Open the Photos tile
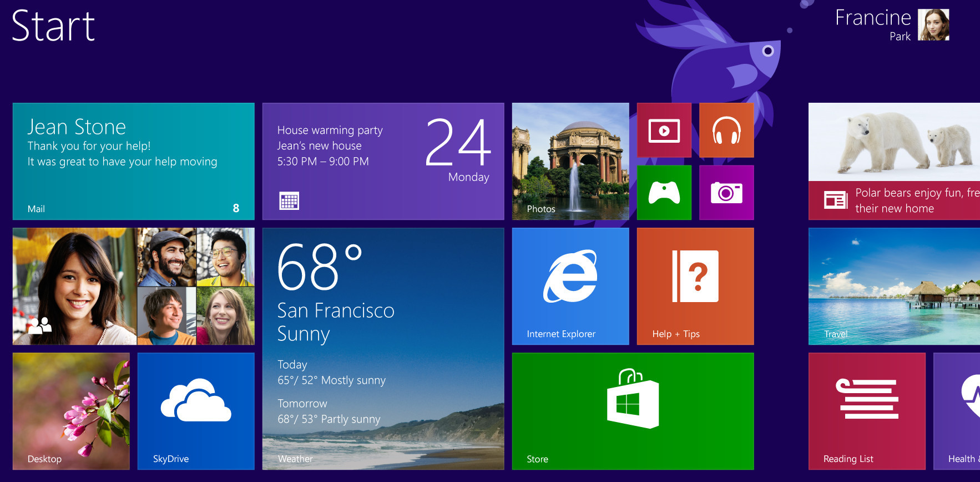980x482 pixels. (570, 161)
